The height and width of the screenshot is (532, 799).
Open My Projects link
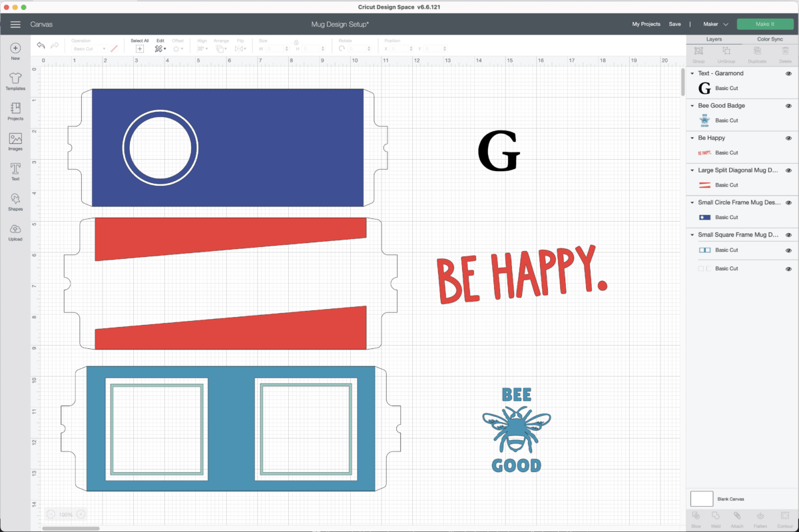646,24
